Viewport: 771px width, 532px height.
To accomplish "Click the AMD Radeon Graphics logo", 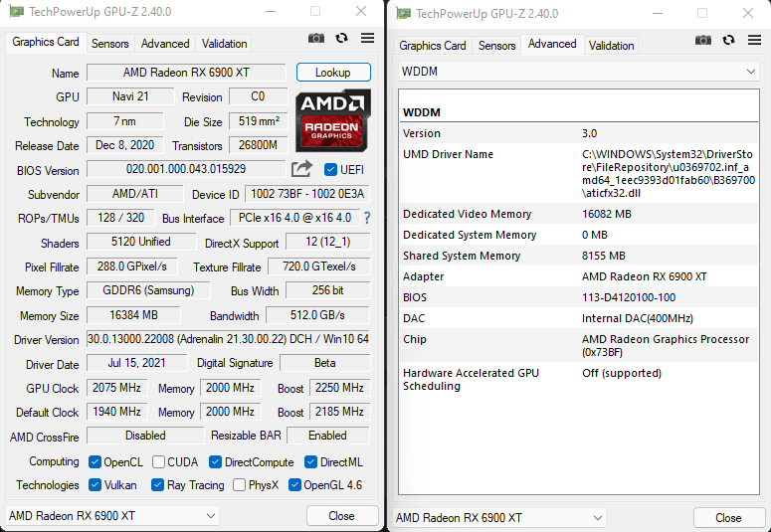I will tap(333, 120).
